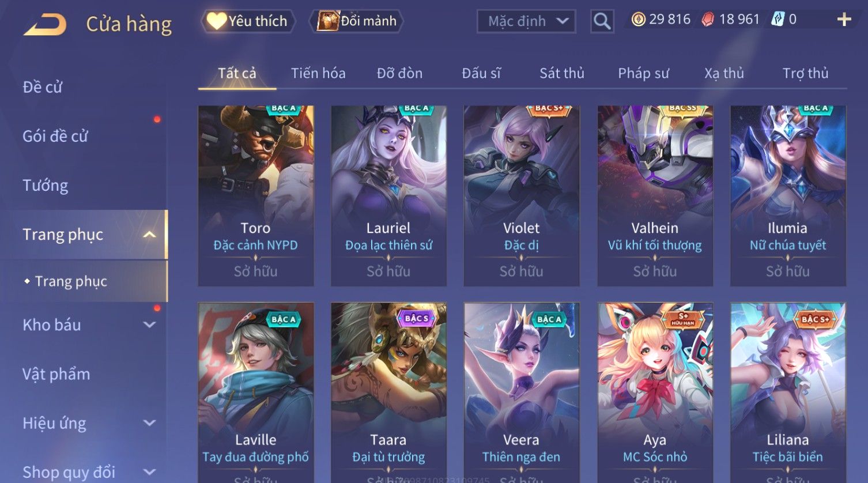Screen dimensions: 868x483
Task: Switch to the Pháp sư tab
Action: (643, 73)
